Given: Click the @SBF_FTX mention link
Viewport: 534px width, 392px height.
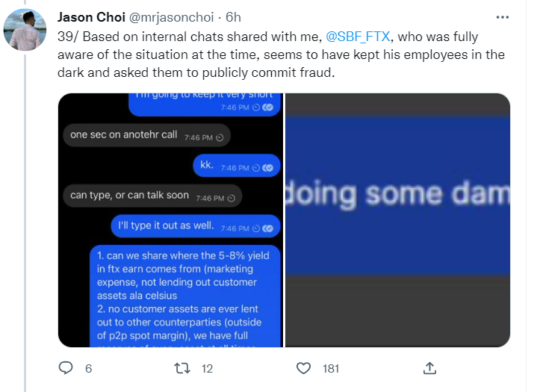Looking at the screenshot, I should pos(359,36).
